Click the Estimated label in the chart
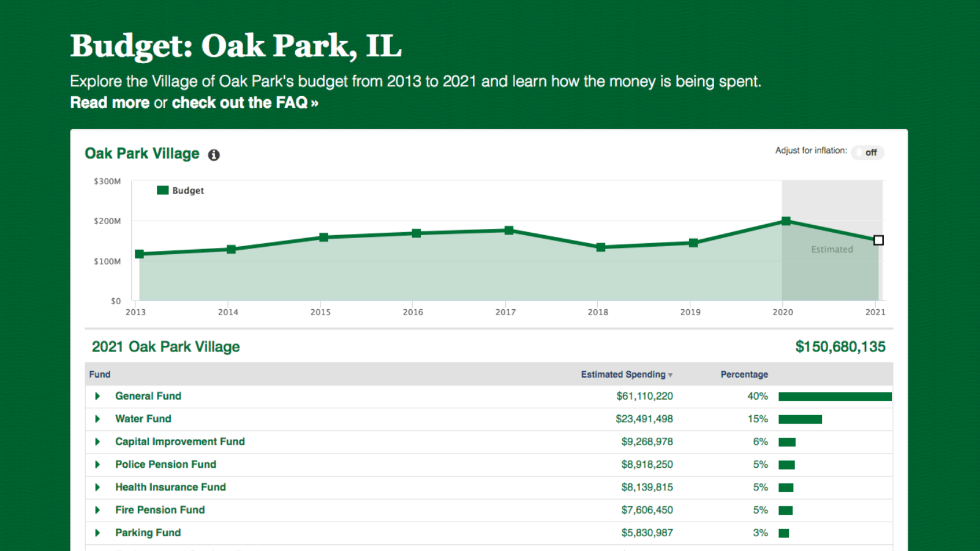 click(832, 249)
